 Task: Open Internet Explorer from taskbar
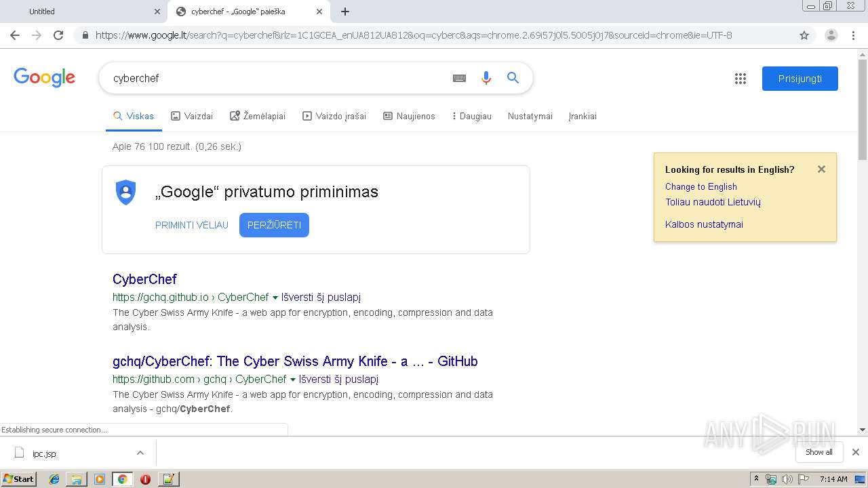click(54, 479)
